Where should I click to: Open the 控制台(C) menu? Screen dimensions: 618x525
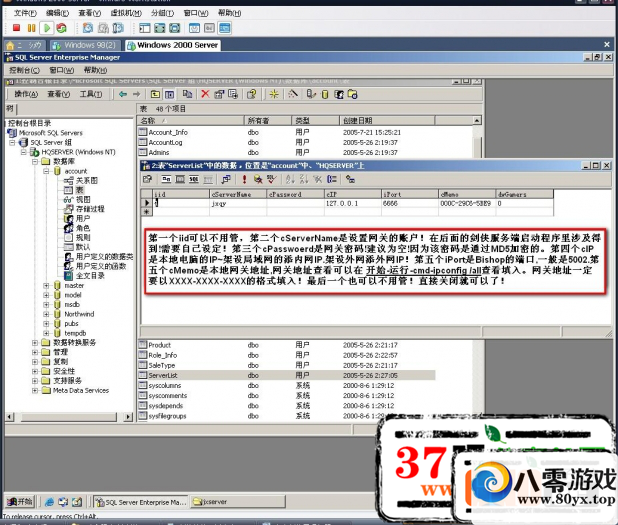[x=24, y=70]
